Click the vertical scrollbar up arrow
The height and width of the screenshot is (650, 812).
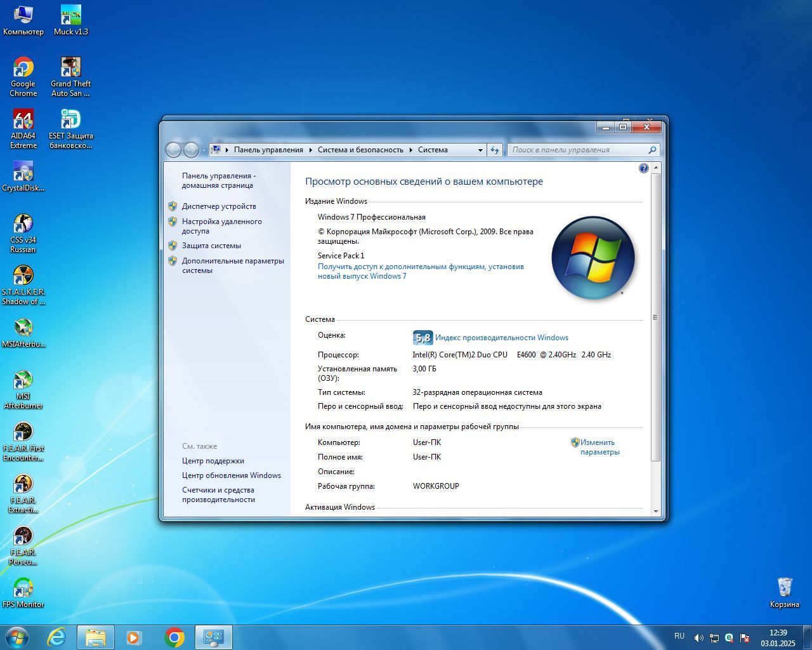pos(656,167)
